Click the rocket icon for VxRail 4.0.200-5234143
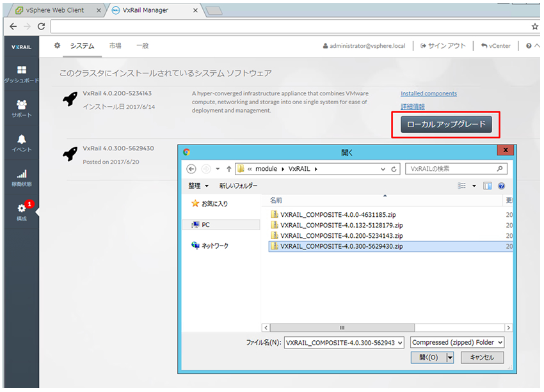Image resolution: width=544 pixels, height=392 pixels. click(70, 99)
